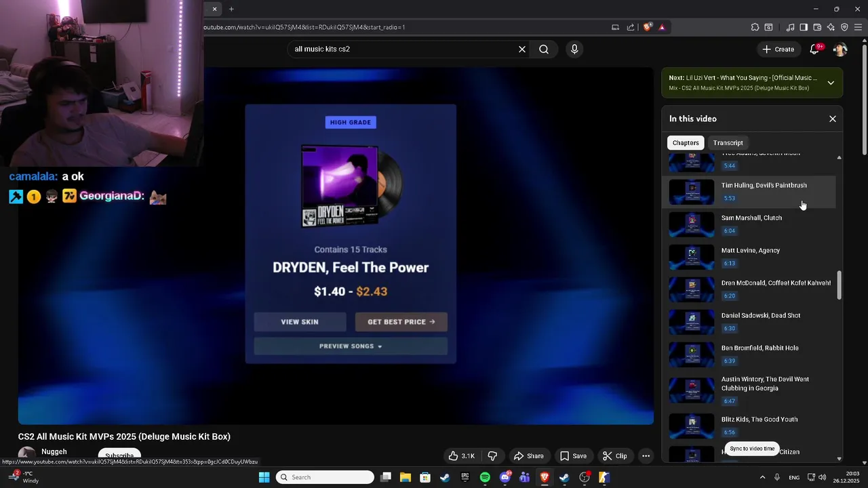Open the YouTube account avatar menu
Screen dimensions: 868x488
coord(840,49)
